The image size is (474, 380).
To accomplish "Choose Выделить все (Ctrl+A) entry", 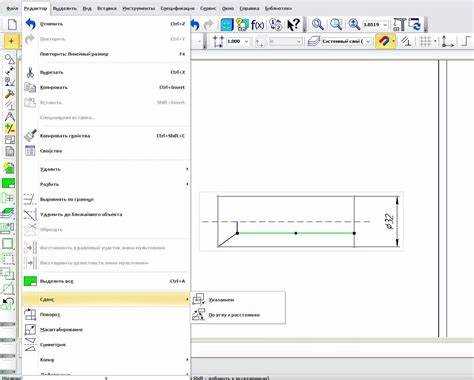I will point(106,281).
